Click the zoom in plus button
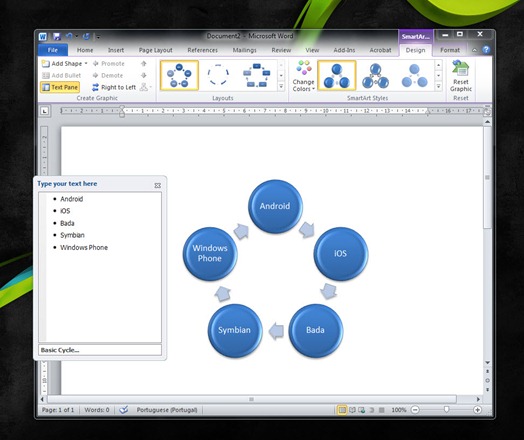Viewport: 524px width, 440px height. coord(477,410)
